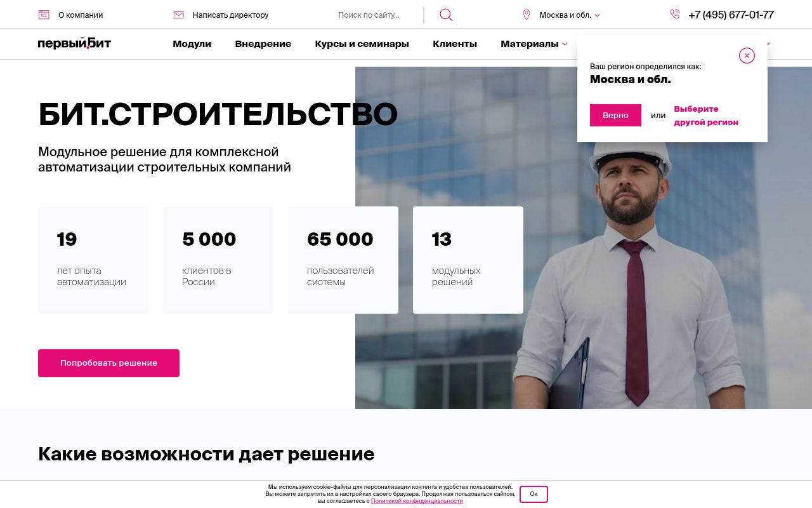This screenshot has width=812, height=508.
Task: Open the Внедрение menu item
Action: [263, 44]
